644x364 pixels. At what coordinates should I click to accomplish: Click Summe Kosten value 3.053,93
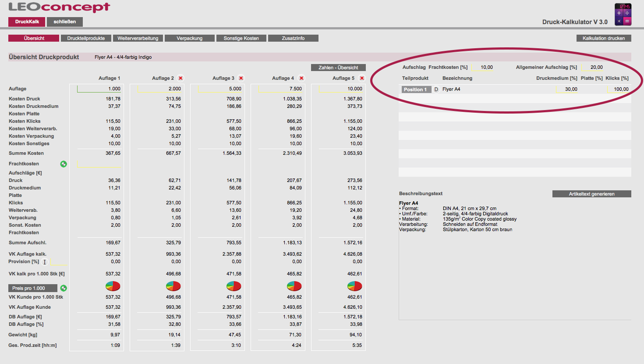click(353, 153)
